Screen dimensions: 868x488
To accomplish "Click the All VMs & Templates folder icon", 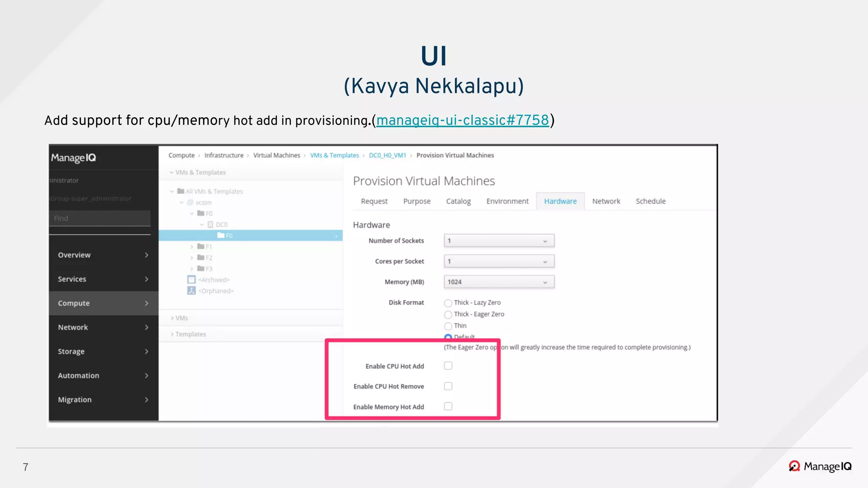I will (x=181, y=191).
